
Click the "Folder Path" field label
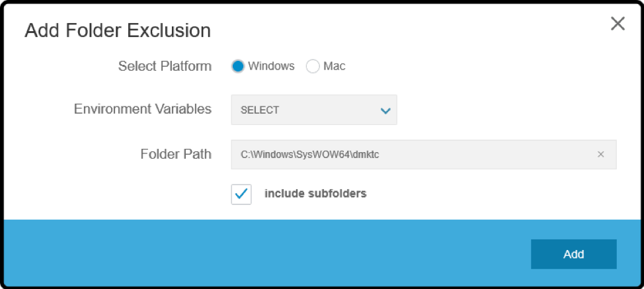[x=176, y=154]
